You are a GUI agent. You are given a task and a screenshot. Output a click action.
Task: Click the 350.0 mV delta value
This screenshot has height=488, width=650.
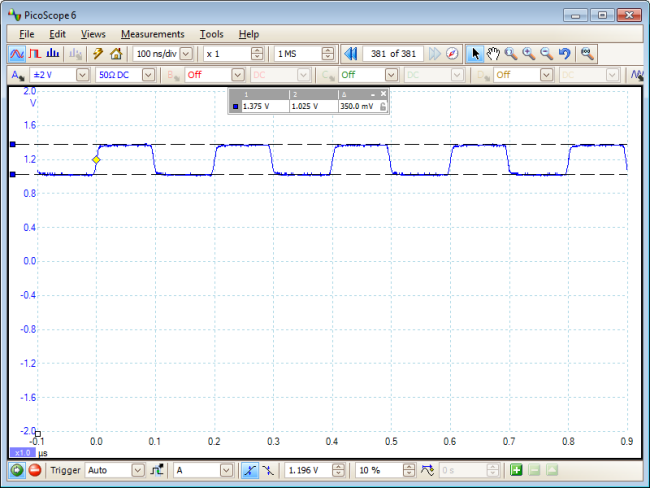pyautogui.click(x=357, y=107)
